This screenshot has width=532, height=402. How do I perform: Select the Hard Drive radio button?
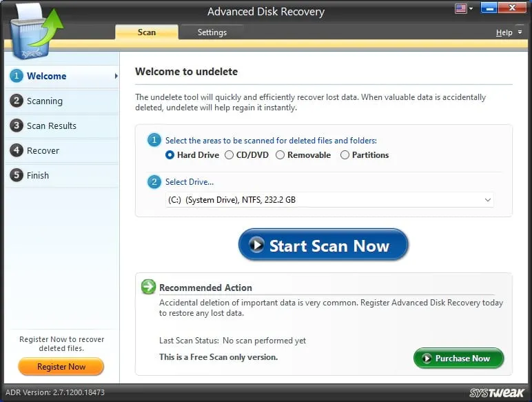click(x=170, y=155)
